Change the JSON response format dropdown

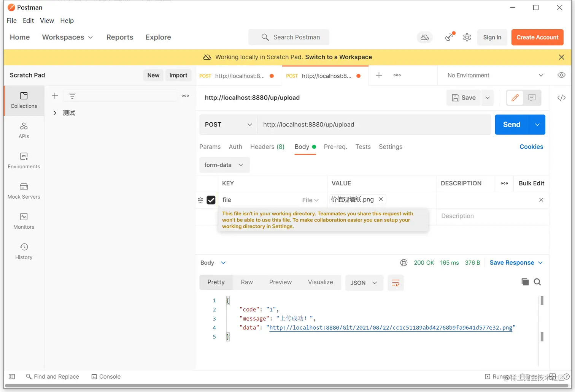click(x=364, y=283)
